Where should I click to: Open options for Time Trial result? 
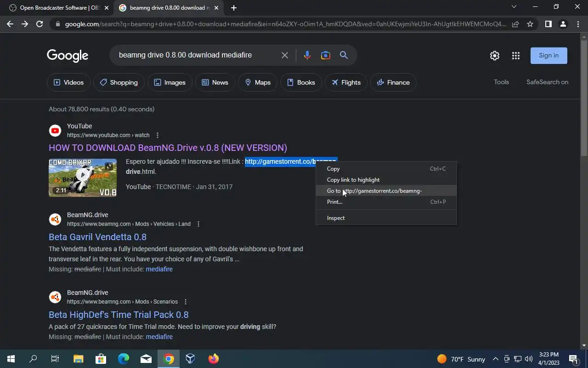click(x=186, y=302)
